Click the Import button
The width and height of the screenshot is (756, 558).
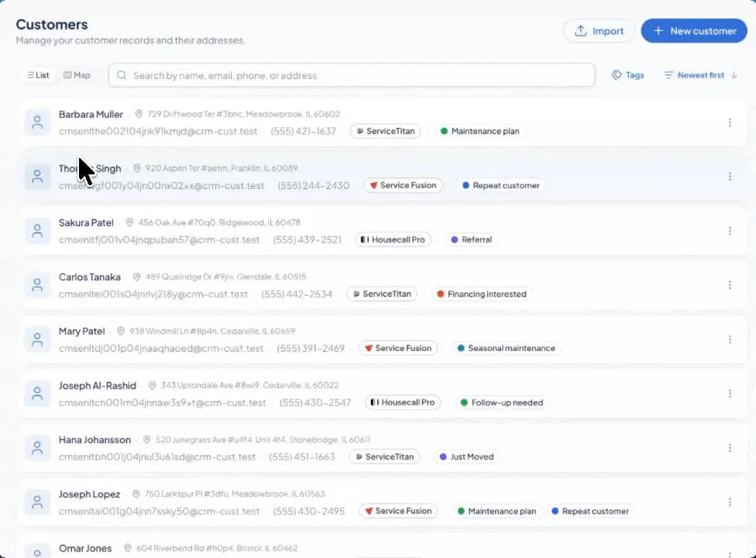tap(598, 31)
